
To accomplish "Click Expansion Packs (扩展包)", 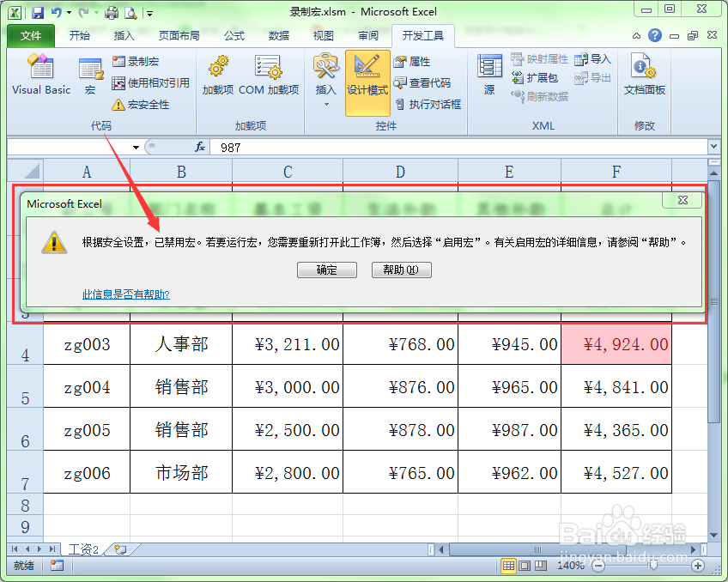I will point(534,78).
